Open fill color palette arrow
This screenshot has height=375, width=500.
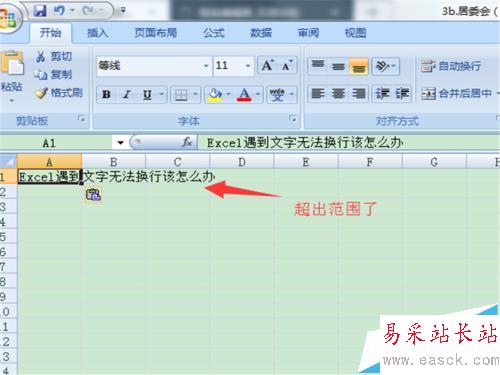(228, 94)
